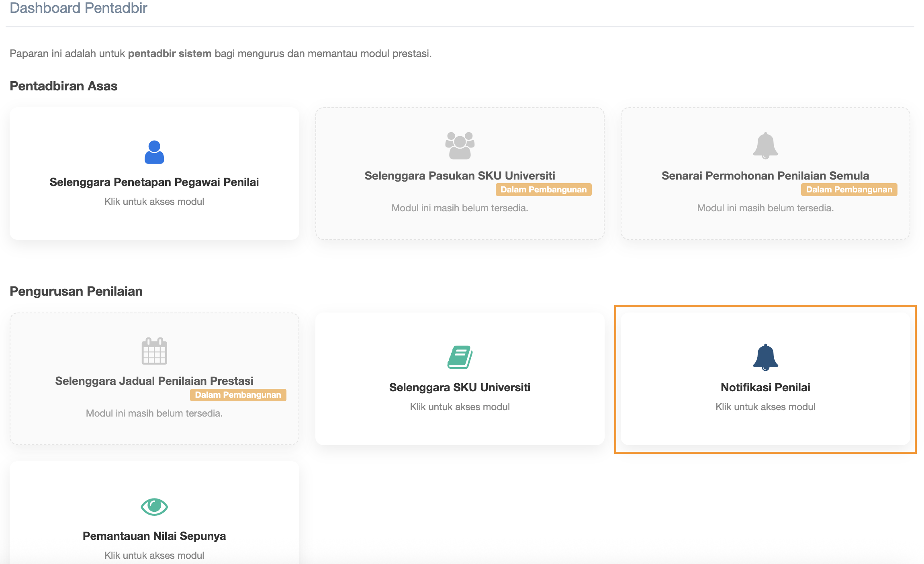The image size is (924, 564).
Task: Select Senarai Permohonan Penilaian Semula title
Action: [765, 176]
